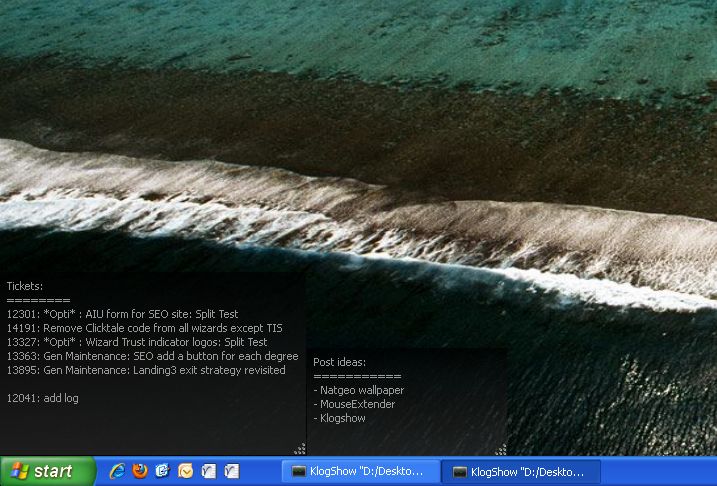Viewport: 717px width, 486px height.
Task: Select the '12041: add log' line
Action: (43, 398)
